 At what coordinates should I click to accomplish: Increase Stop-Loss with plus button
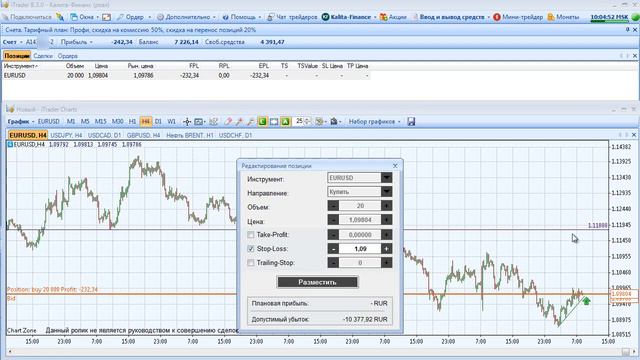[x=386, y=249]
